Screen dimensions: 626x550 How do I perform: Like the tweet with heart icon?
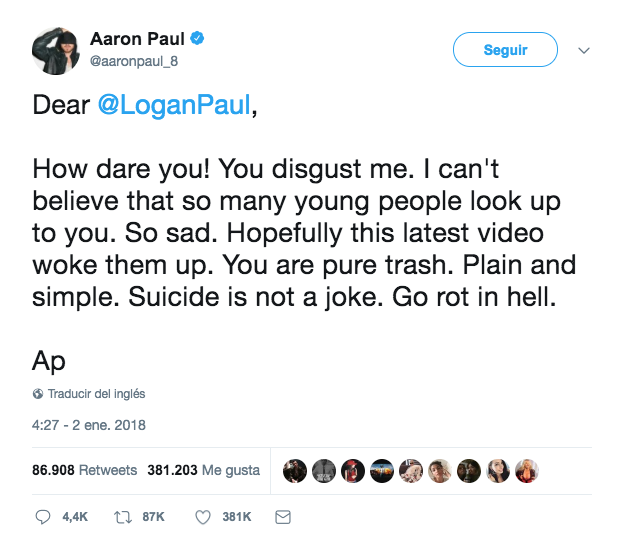(202, 517)
